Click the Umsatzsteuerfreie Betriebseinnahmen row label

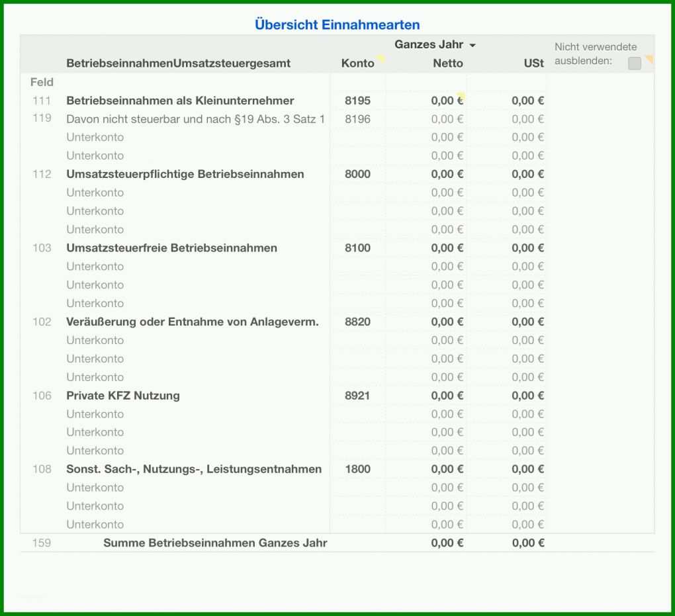coord(171,248)
